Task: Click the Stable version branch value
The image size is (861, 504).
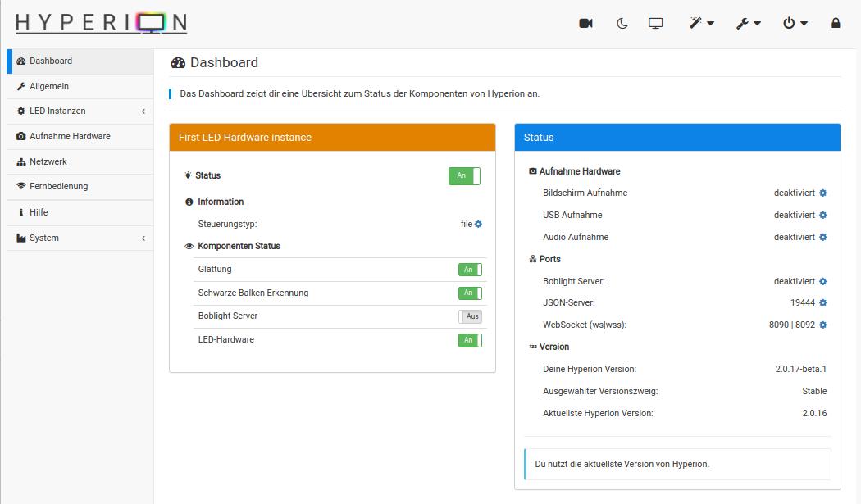Action: (814, 391)
